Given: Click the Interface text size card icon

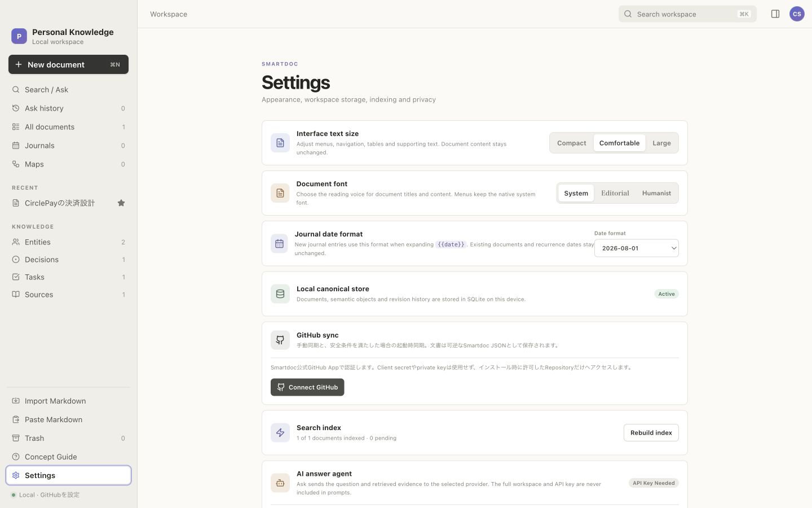Looking at the screenshot, I should (x=280, y=143).
